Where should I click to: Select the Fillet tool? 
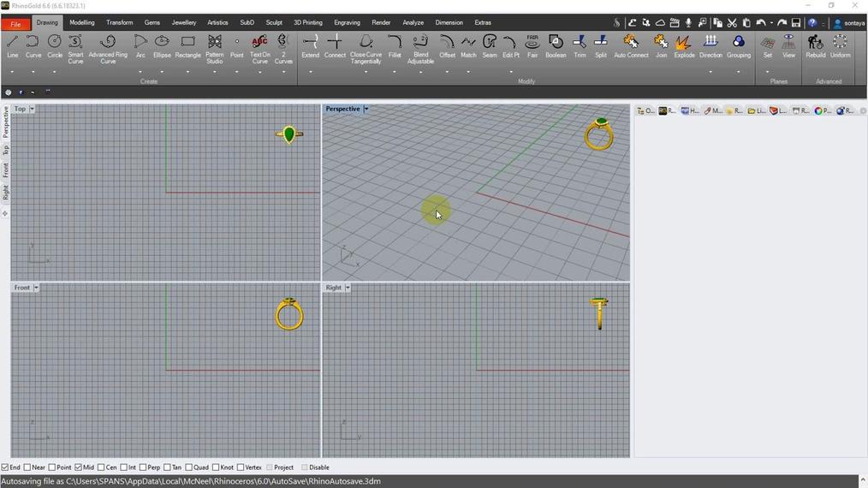pos(394,46)
